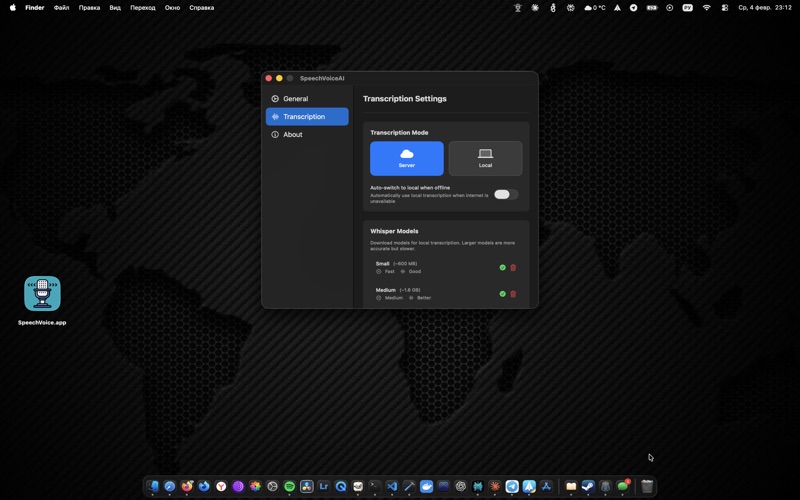The width and height of the screenshot is (800, 500).
Task: Click date and time in menu bar
Action: 765,8
